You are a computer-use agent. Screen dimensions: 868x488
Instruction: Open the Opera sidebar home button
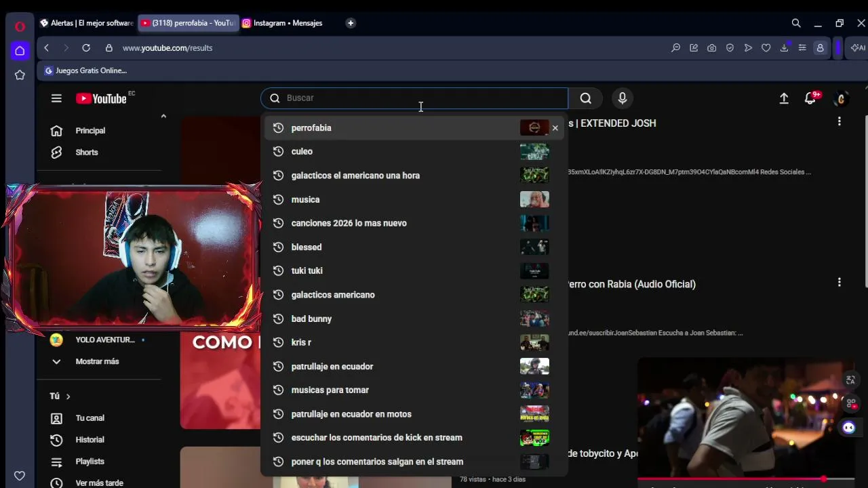click(20, 51)
